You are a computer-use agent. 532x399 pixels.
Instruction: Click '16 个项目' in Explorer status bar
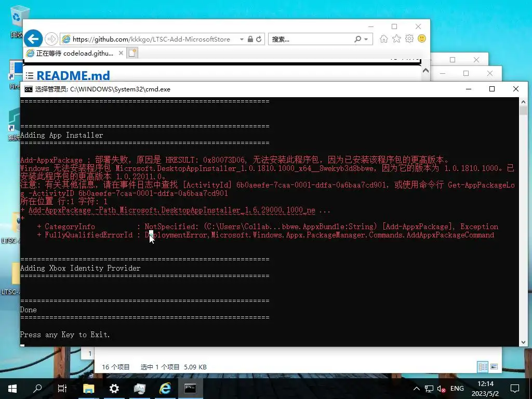tap(116, 367)
